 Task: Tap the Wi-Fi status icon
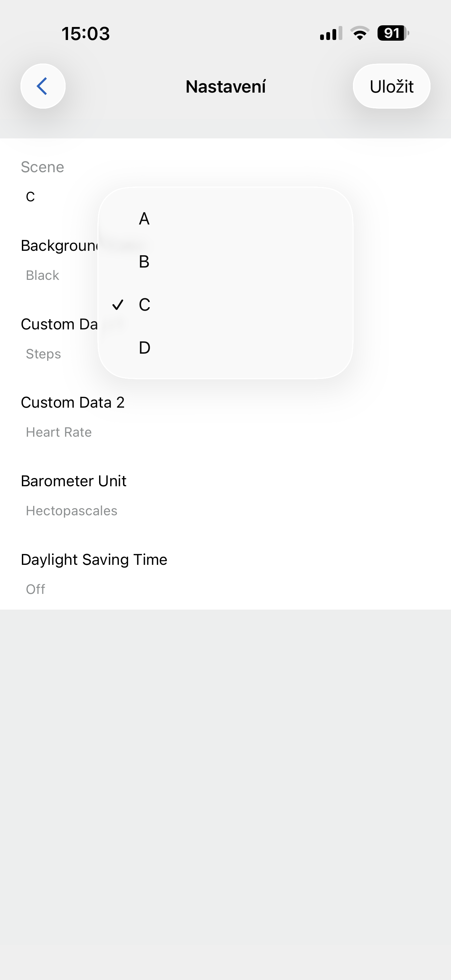[360, 33]
